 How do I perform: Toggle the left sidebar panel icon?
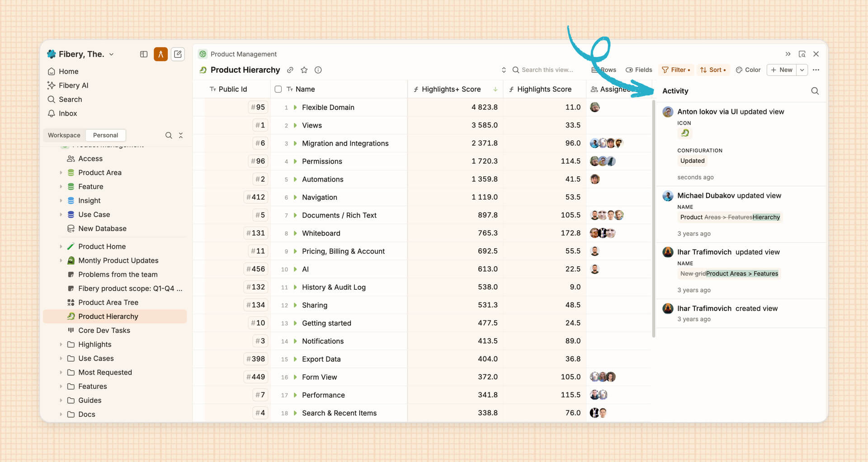pyautogui.click(x=144, y=54)
